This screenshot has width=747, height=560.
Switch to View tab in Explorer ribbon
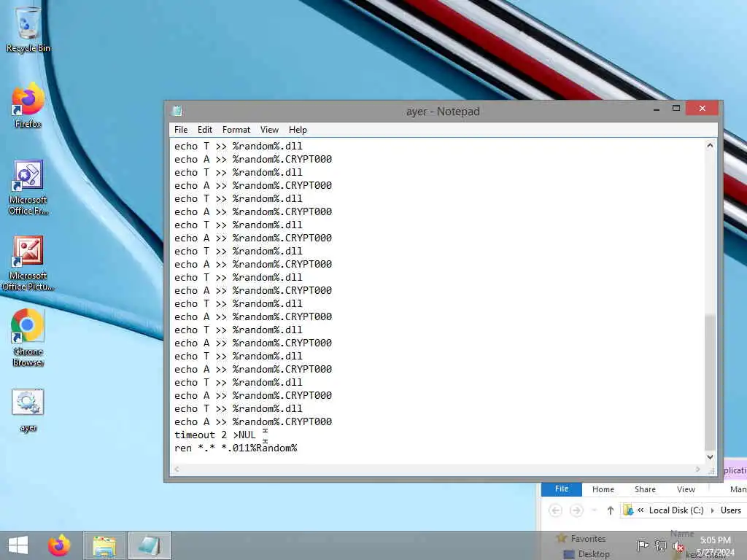coord(686,489)
